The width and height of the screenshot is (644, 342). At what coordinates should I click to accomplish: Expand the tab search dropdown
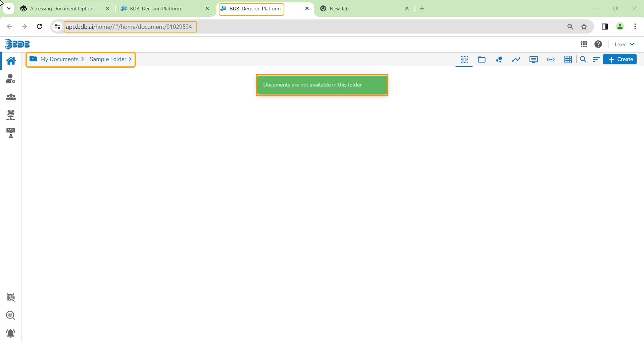(9, 9)
